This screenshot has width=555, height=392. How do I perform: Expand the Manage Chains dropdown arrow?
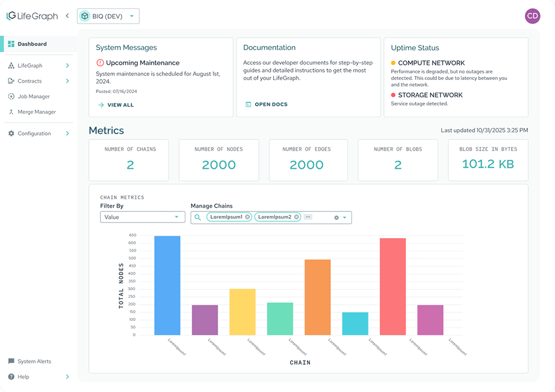[345, 218]
